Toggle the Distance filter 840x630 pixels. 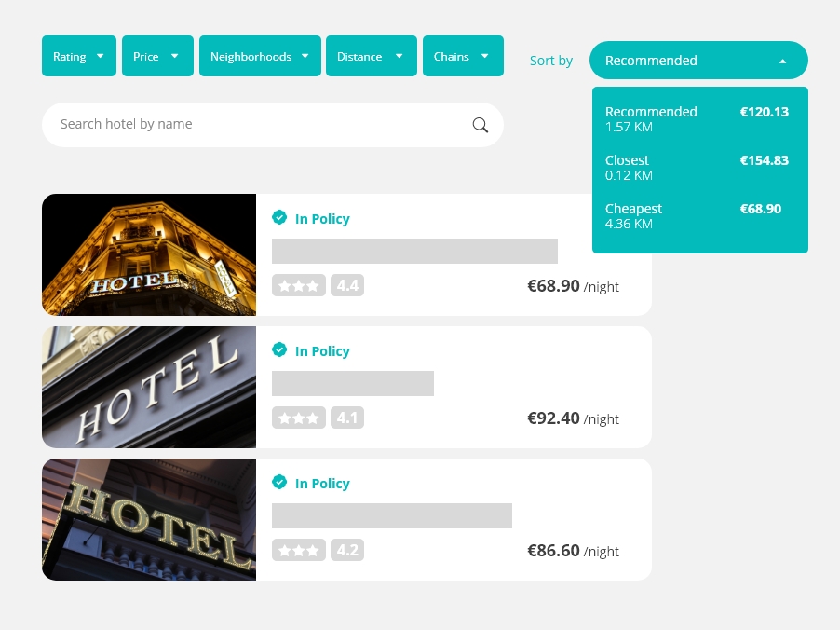pyautogui.click(x=371, y=55)
